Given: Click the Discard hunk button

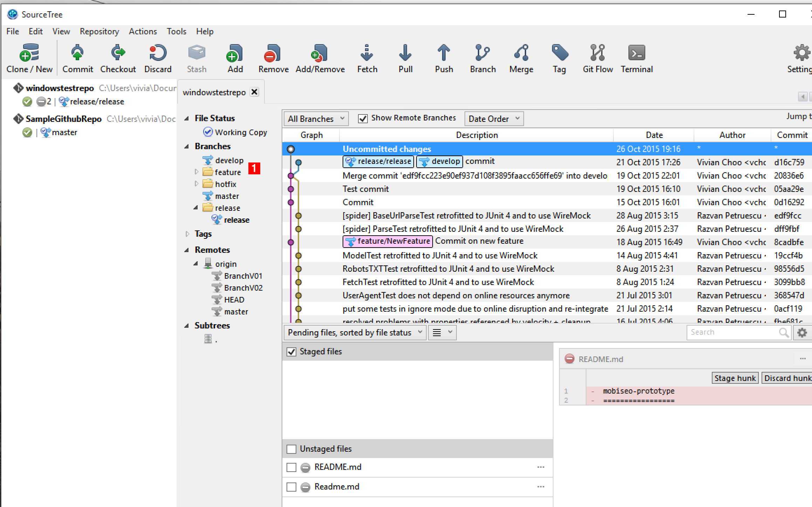Looking at the screenshot, I should (x=787, y=378).
